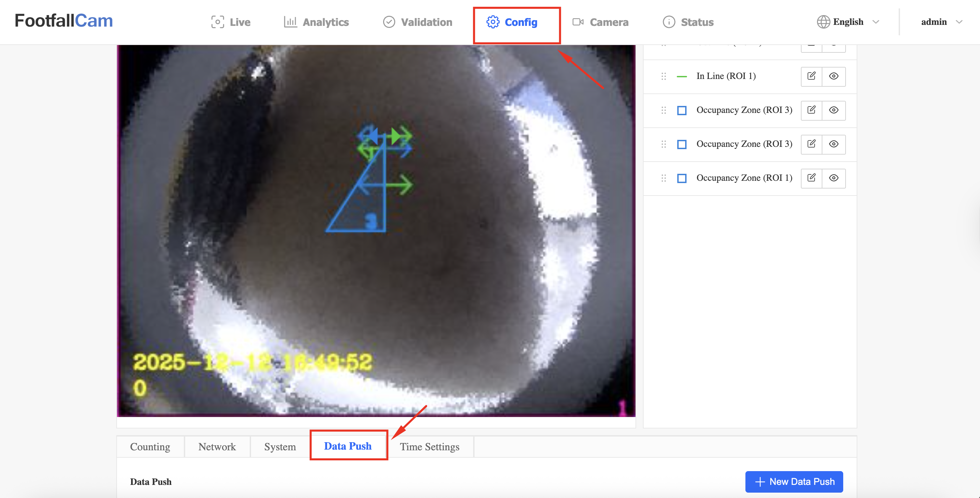
Task: Click the FootfallCam logo
Action: (64, 20)
